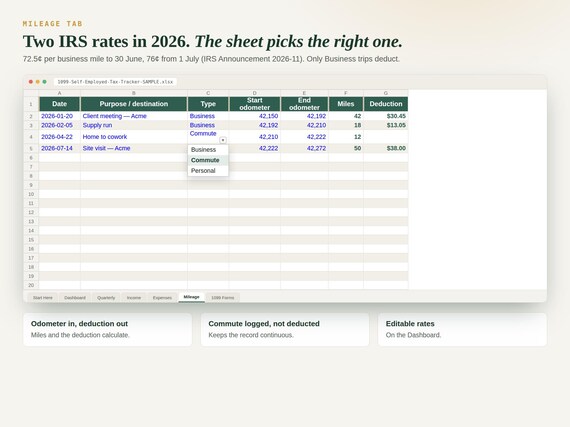570x427 pixels.
Task: Click date cell 2026-04-22
Action: point(60,137)
